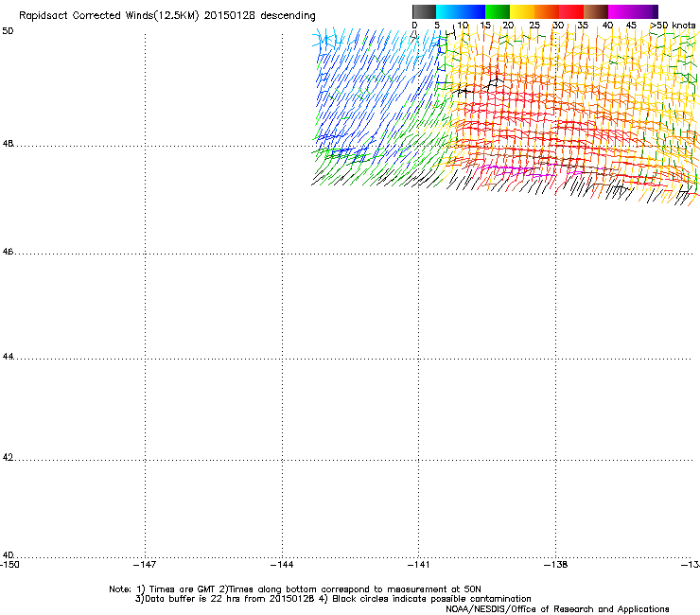Click the longitude label -141
Image resolution: width=700 pixels, height=615 pixels.
pyautogui.click(x=418, y=565)
